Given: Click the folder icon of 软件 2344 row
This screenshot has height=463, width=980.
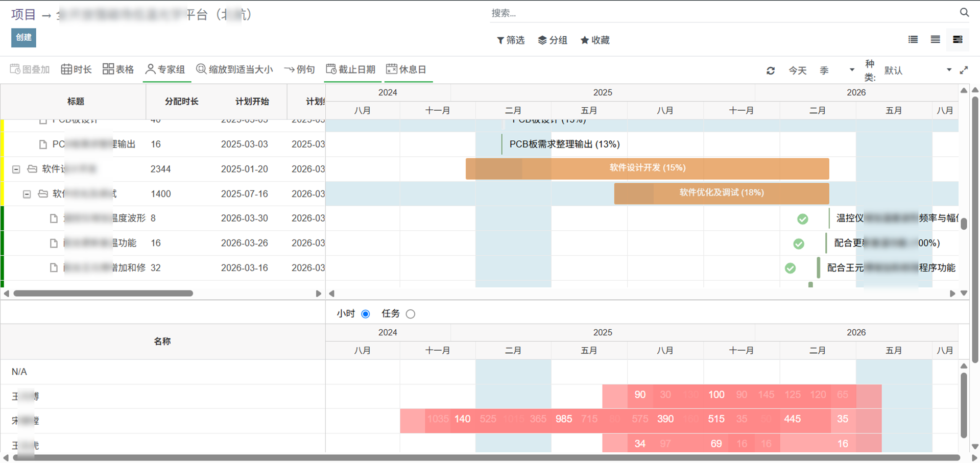Looking at the screenshot, I should click(x=32, y=168).
